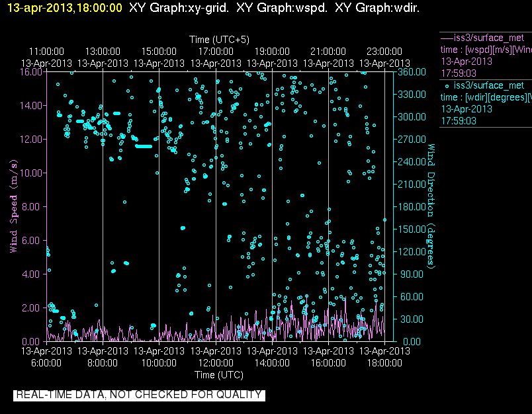The height and width of the screenshot is (414, 532).
Task: Click the 330.00 wind direction tick label
Action: pos(412,95)
